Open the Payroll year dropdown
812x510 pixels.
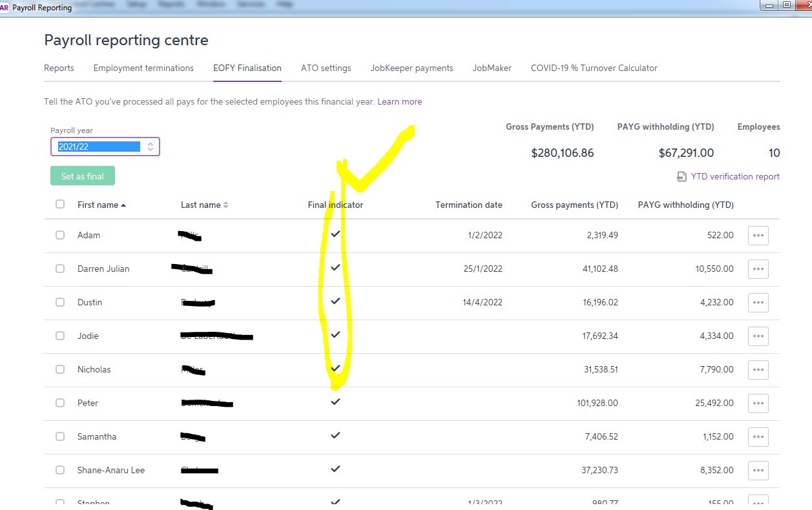click(x=105, y=147)
